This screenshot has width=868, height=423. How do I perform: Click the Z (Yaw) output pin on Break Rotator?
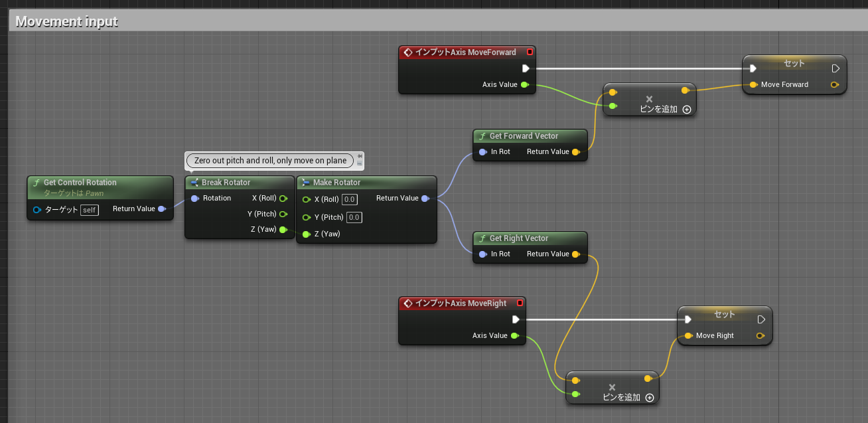(283, 230)
